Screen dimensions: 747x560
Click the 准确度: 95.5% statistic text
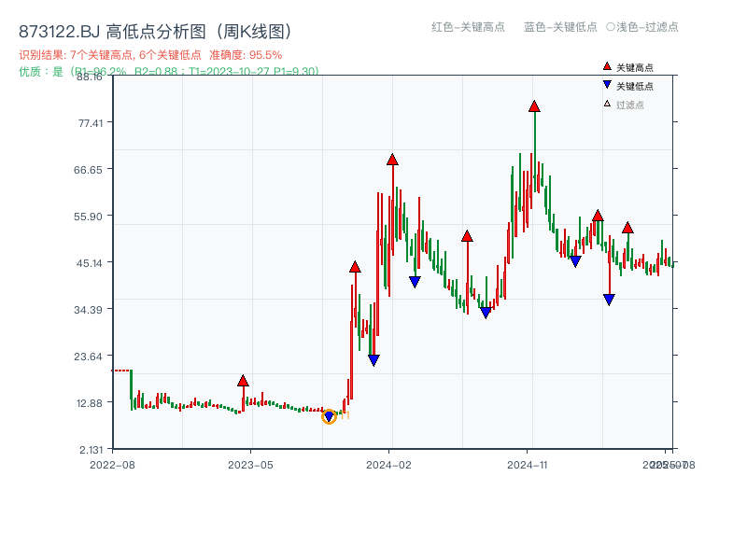(245, 55)
